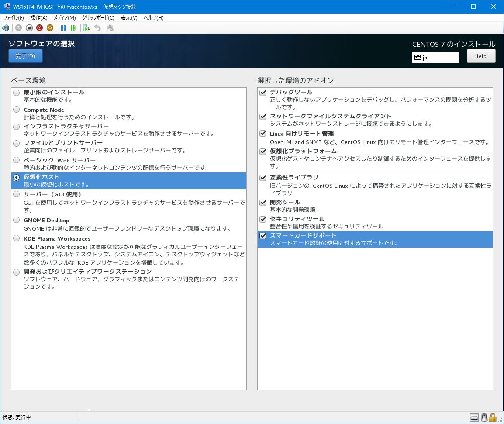Click the VM connection window title icon
This screenshot has height=424, width=504.
[x=7, y=7]
